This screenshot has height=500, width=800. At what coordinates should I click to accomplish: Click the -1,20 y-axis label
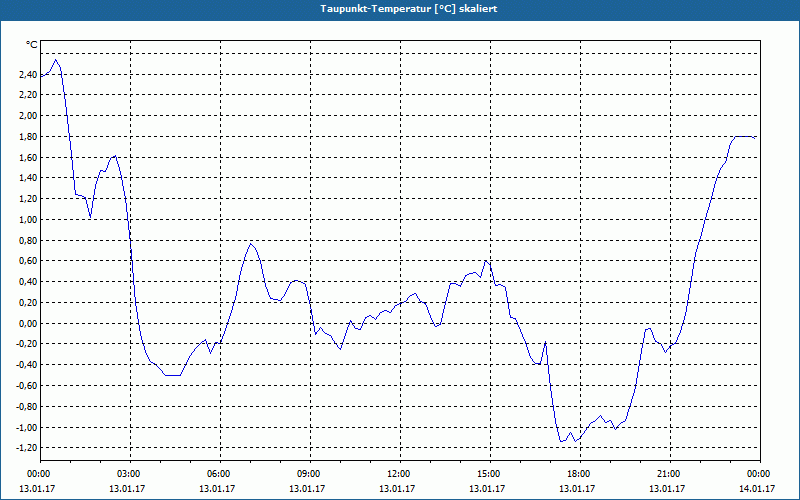coord(26,447)
